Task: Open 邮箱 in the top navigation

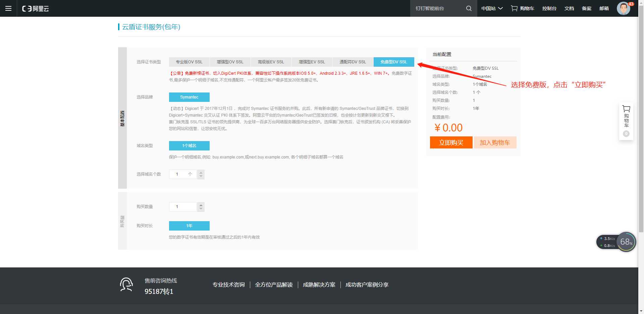Action: click(604, 8)
